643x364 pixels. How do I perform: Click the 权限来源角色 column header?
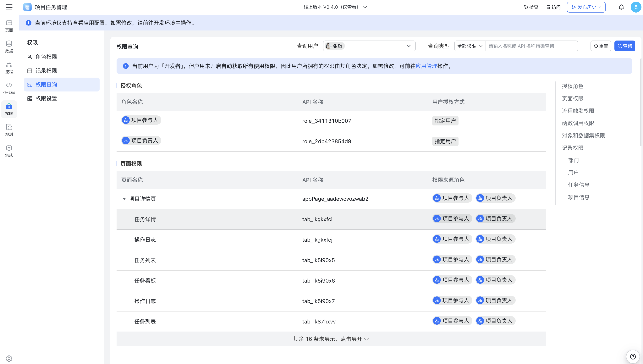click(448, 180)
